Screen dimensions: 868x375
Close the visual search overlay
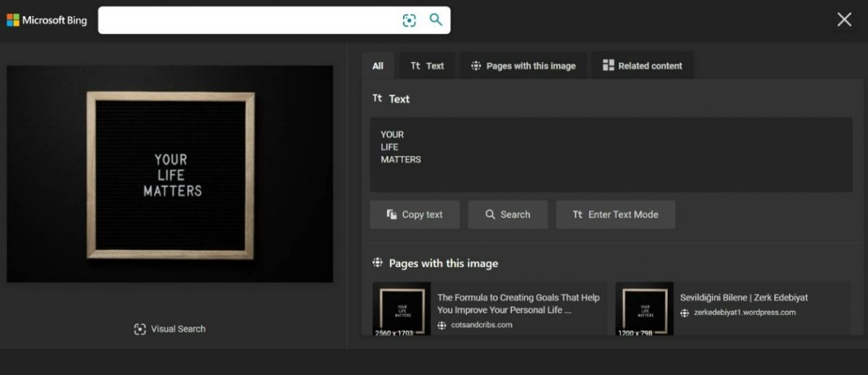[x=843, y=20]
